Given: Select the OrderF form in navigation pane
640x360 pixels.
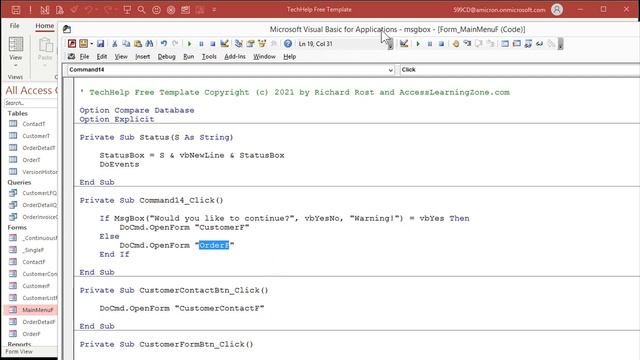Looking at the screenshot, I should pos(31,334).
